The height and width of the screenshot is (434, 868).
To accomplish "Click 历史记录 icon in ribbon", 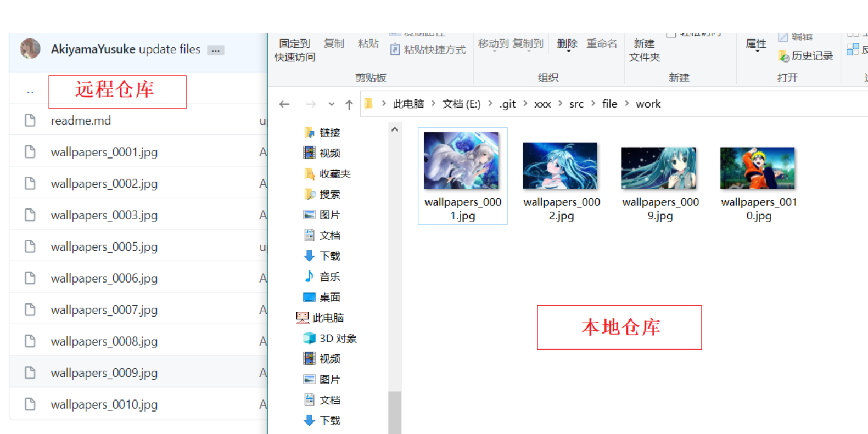I will [x=784, y=56].
